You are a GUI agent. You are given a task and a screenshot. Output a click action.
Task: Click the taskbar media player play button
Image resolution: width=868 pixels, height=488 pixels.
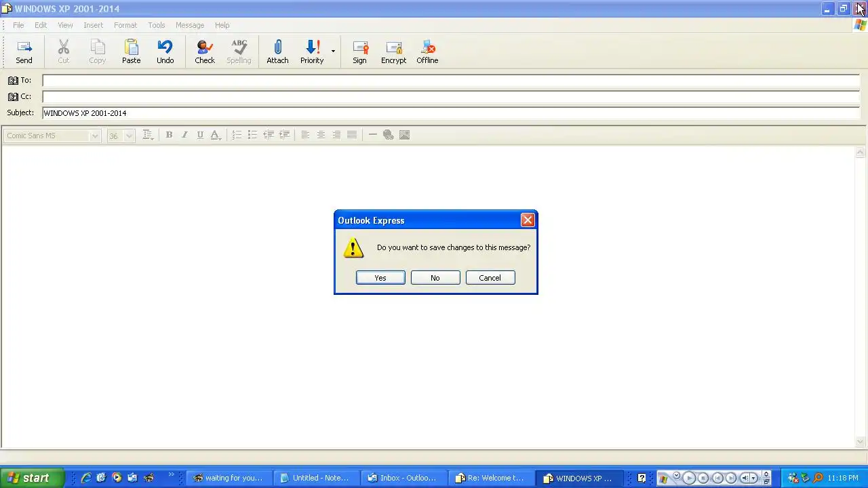coord(688,478)
